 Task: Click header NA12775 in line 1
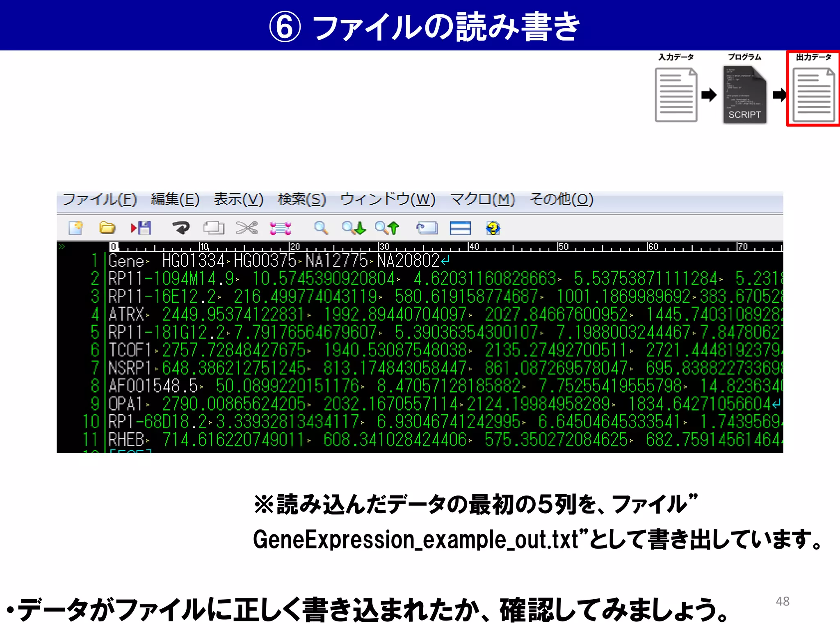point(337,261)
